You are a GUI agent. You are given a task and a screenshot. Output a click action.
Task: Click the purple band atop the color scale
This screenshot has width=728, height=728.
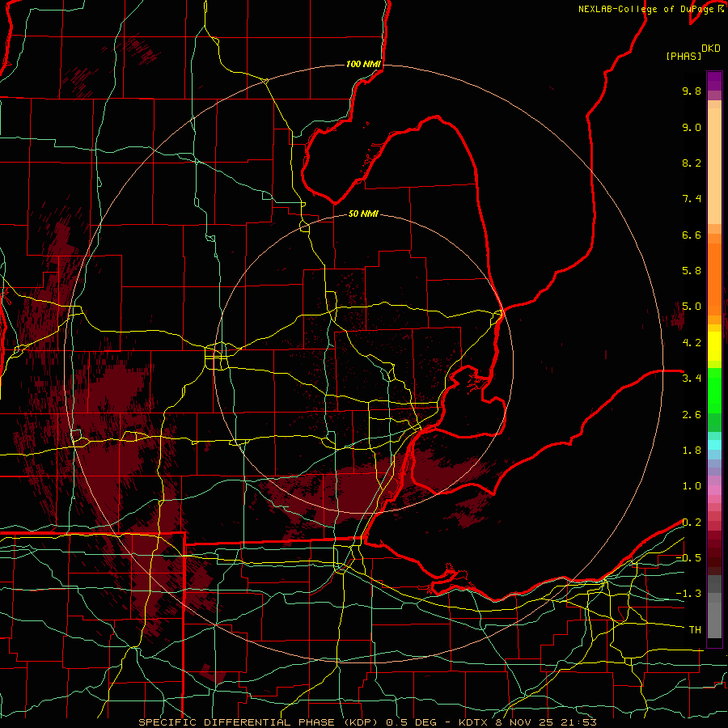coord(714,81)
